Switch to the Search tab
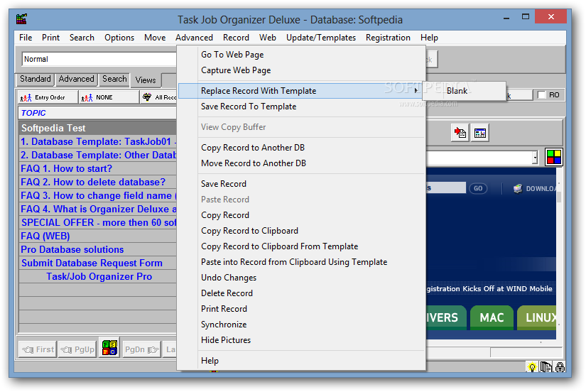 114,80
